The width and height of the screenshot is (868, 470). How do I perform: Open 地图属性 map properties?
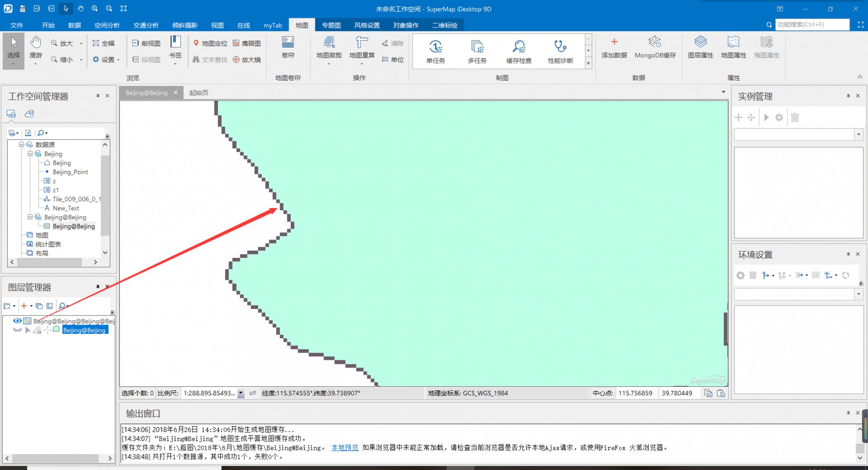click(733, 48)
